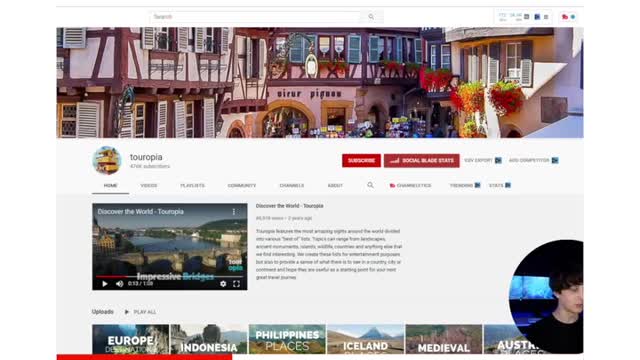Click the Add Competitor option
The image size is (640, 360).
click(x=533, y=160)
